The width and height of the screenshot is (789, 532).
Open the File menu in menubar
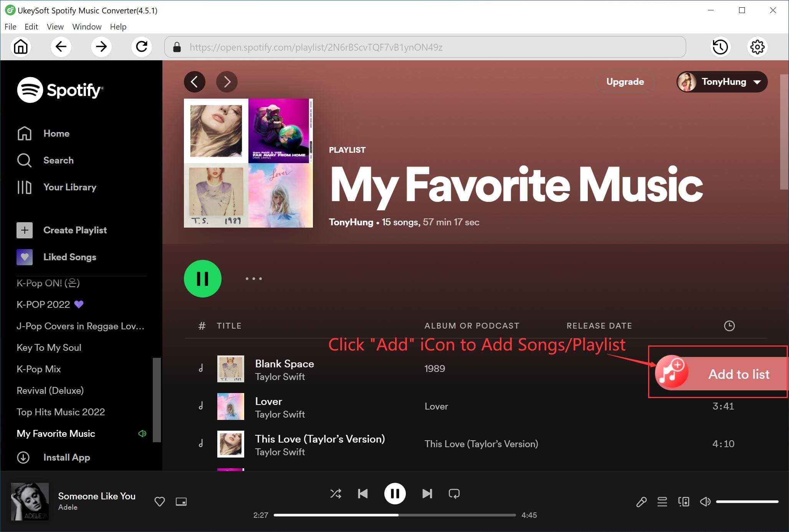(10, 27)
